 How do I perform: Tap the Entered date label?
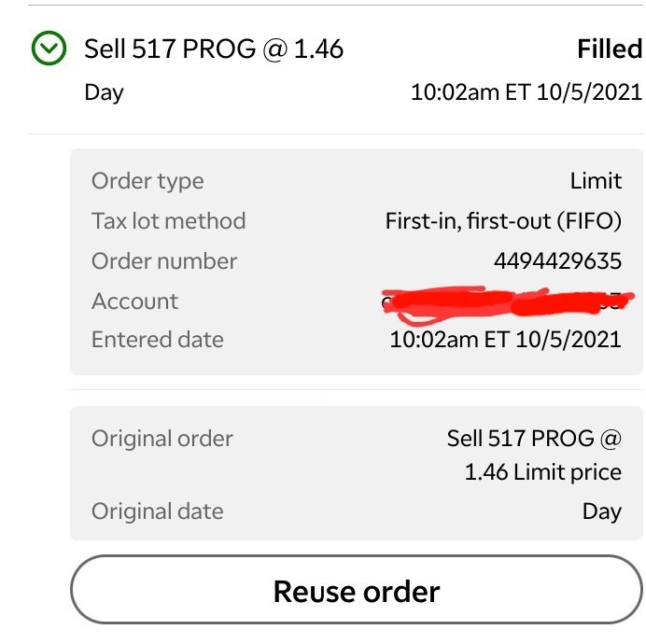click(158, 340)
